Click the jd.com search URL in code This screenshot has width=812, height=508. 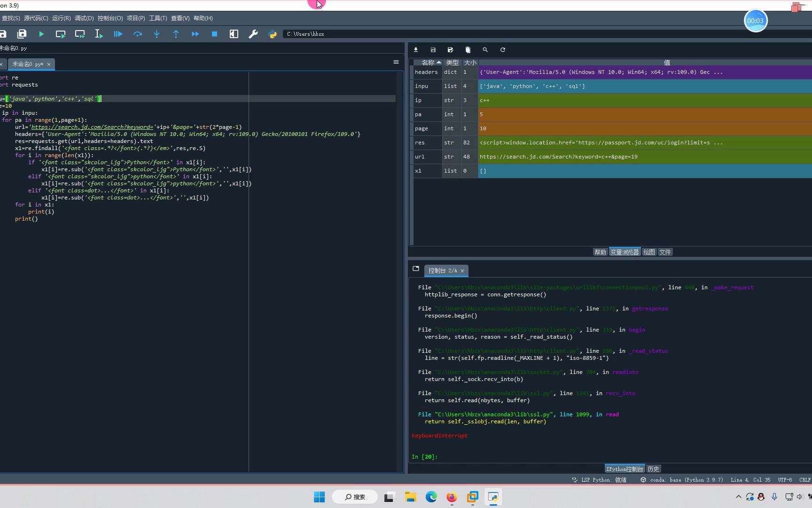pos(92,127)
